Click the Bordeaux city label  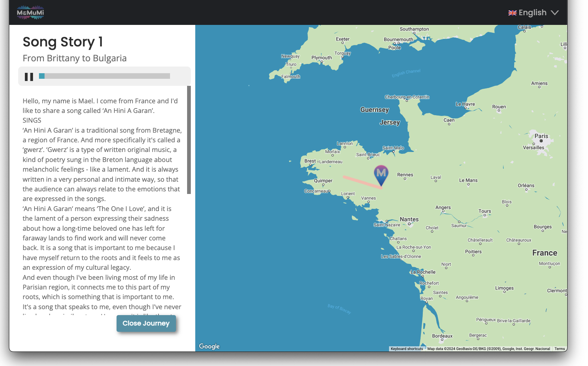[442, 336]
